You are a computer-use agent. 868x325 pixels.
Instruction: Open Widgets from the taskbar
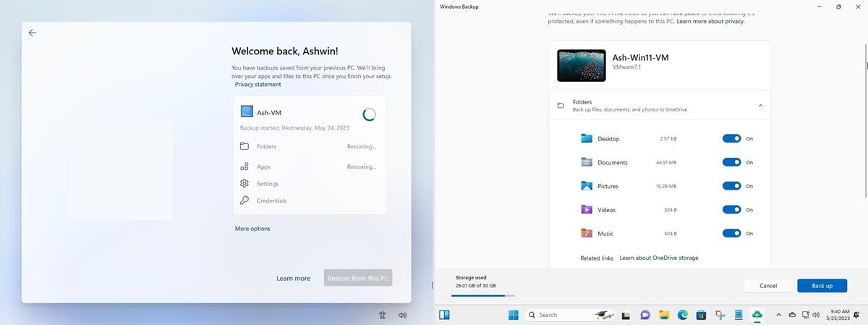click(444, 315)
